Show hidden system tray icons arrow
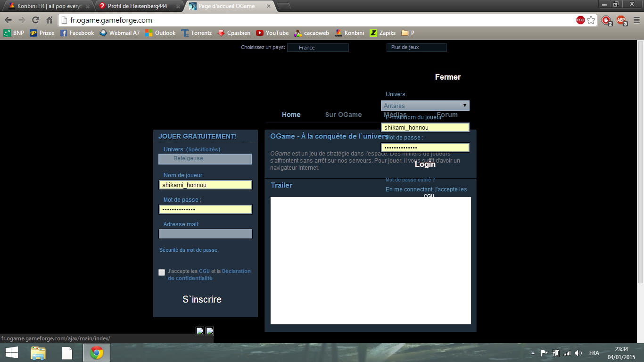644x362 pixels. [533, 353]
